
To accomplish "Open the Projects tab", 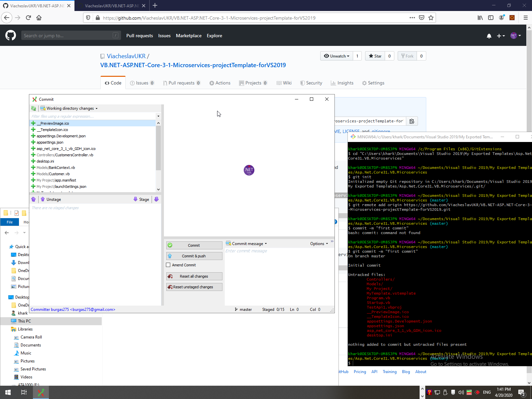I will 253,83.
